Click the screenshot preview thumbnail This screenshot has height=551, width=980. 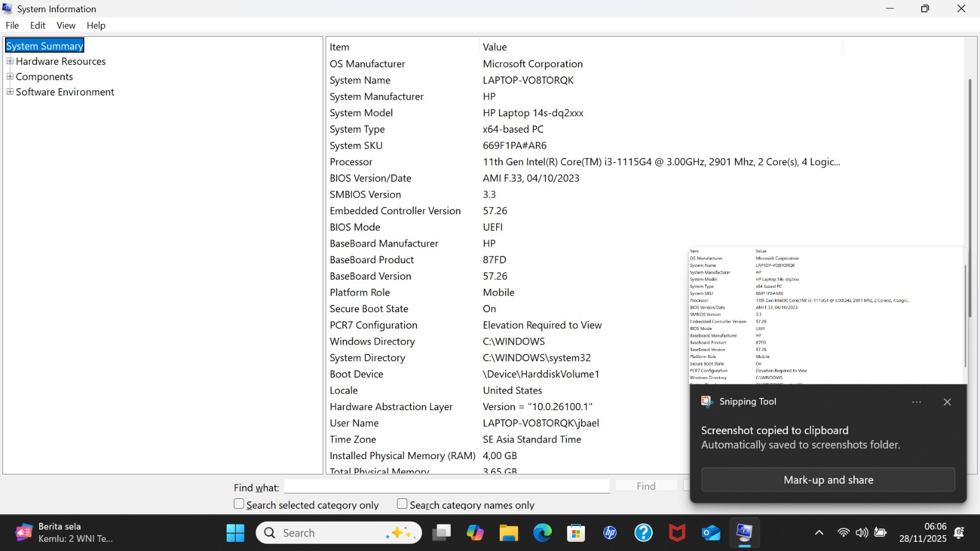coord(827,316)
